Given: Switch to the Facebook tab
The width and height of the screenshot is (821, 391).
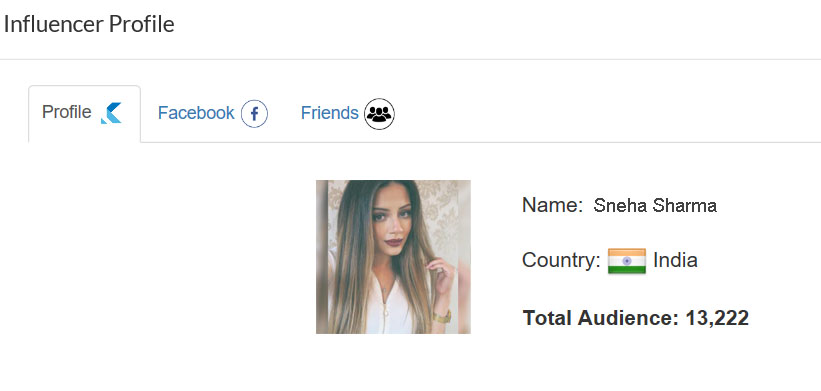Looking at the screenshot, I should point(213,114).
